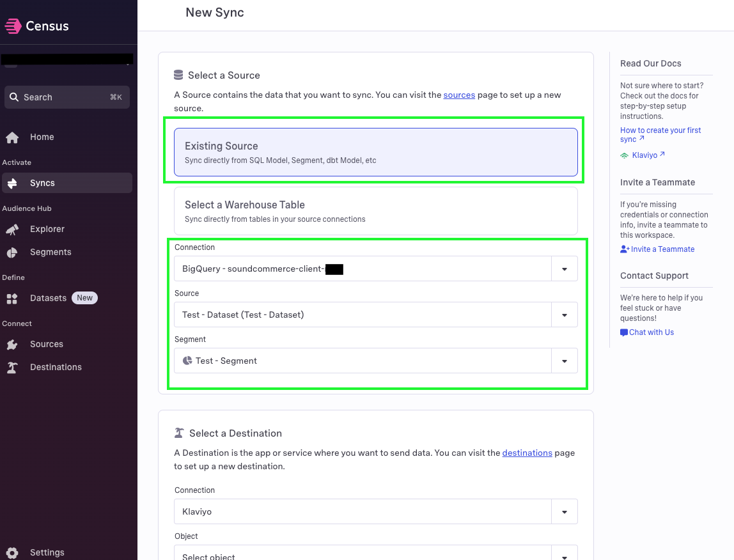Open Settings via the gear icon
The image size is (734, 560).
tap(12, 552)
